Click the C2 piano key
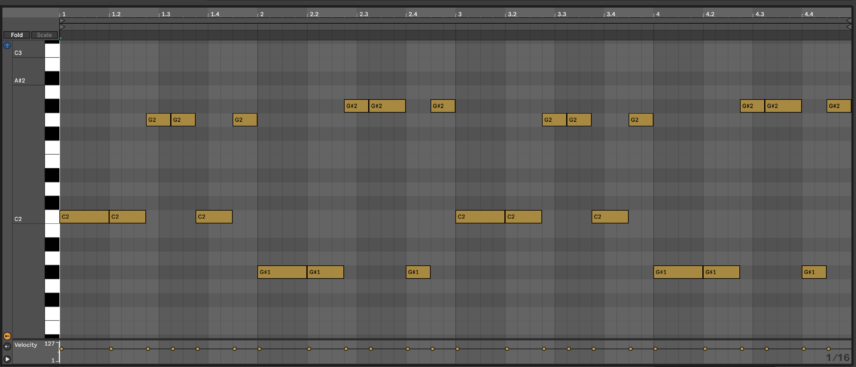Viewport: 856px width, 367px height. pos(52,217)
